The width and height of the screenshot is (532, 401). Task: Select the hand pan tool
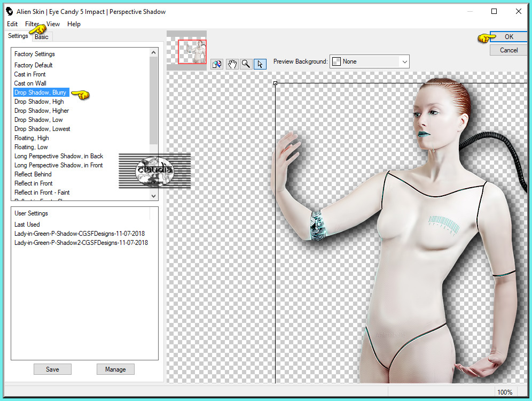pos(232,64)
